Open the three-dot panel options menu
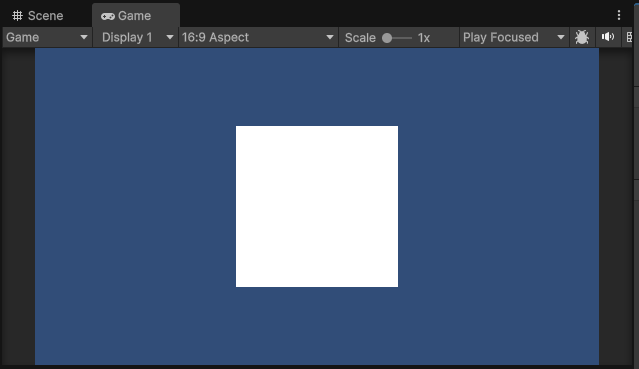 tap(619, 15)
